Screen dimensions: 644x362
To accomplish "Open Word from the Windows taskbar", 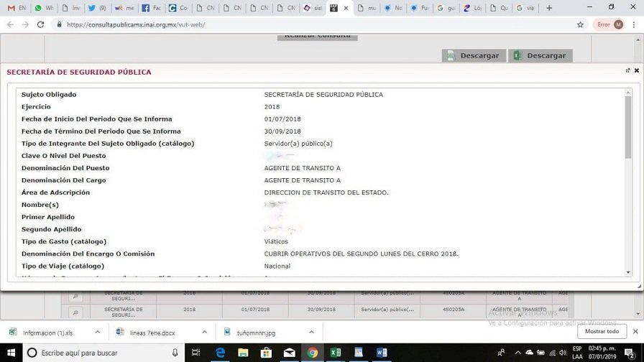I will [381, 353].
